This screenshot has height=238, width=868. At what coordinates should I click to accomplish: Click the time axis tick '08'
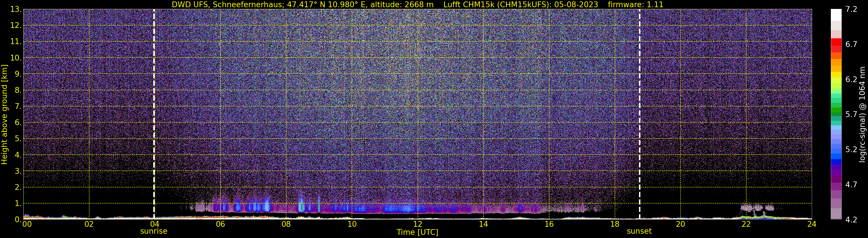click(x=286, y=224)
